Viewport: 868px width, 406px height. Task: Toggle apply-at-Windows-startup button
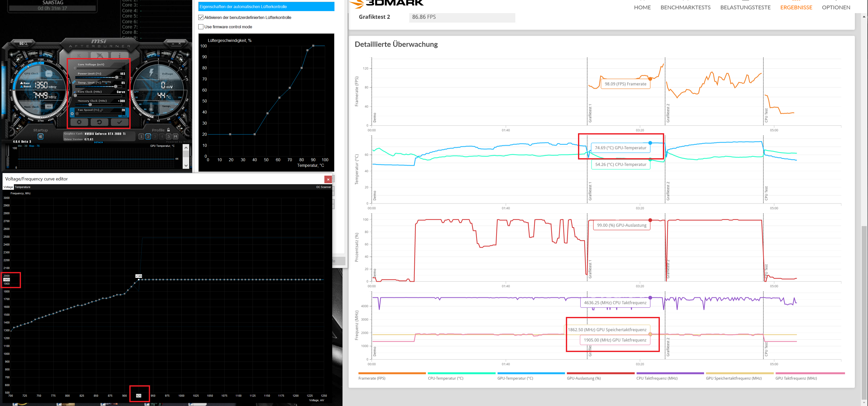(40, 136)
